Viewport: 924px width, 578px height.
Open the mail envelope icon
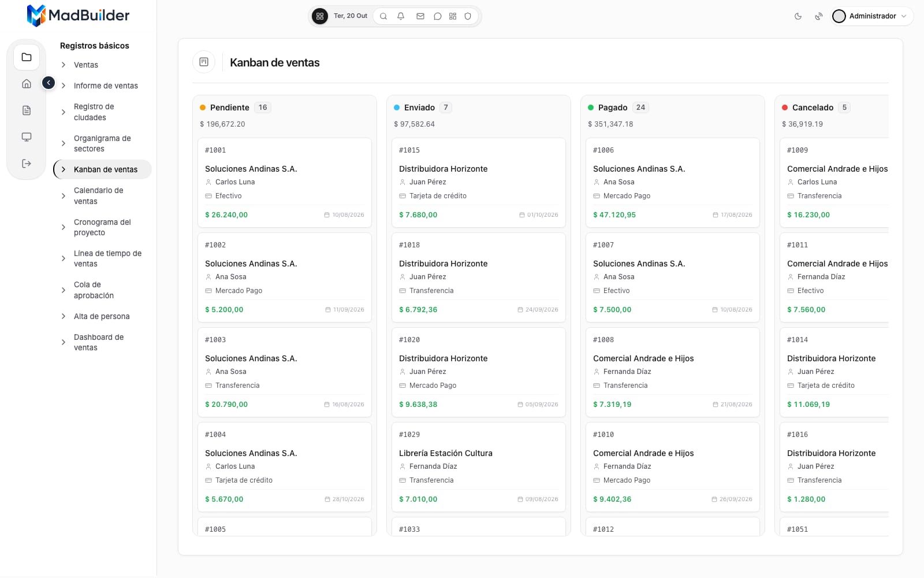pos(420,16)
